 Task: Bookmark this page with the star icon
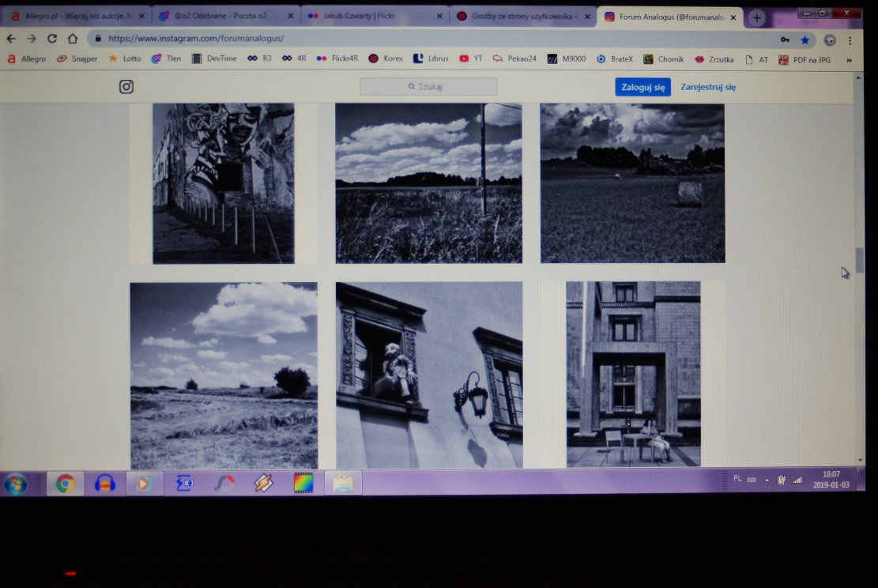[805, 40]
